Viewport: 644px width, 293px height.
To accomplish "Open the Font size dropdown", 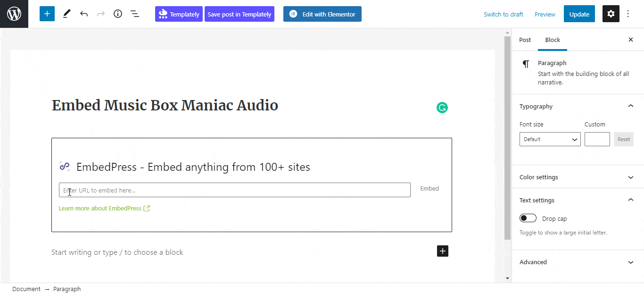I will (x=550, y=139).
